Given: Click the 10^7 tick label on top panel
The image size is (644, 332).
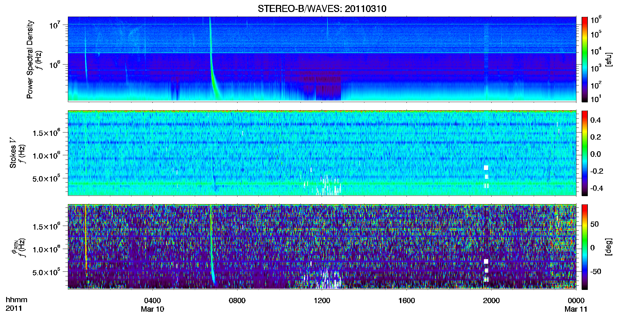Looking at the screenshot, I should coord(54,25).
